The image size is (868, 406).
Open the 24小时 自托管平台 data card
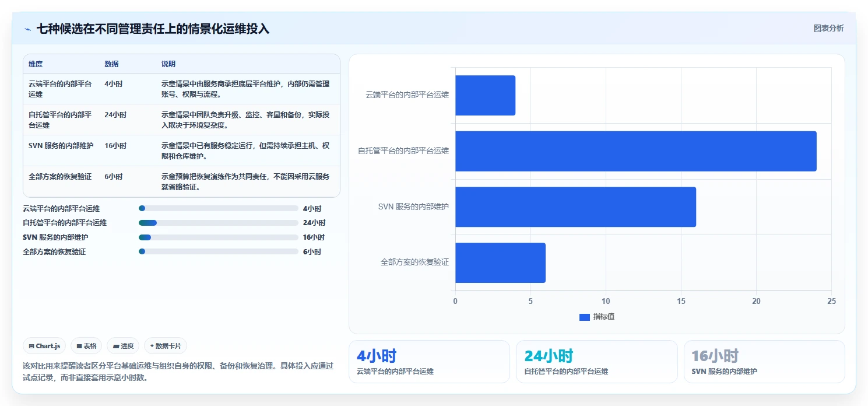click(x=596, y=362)
